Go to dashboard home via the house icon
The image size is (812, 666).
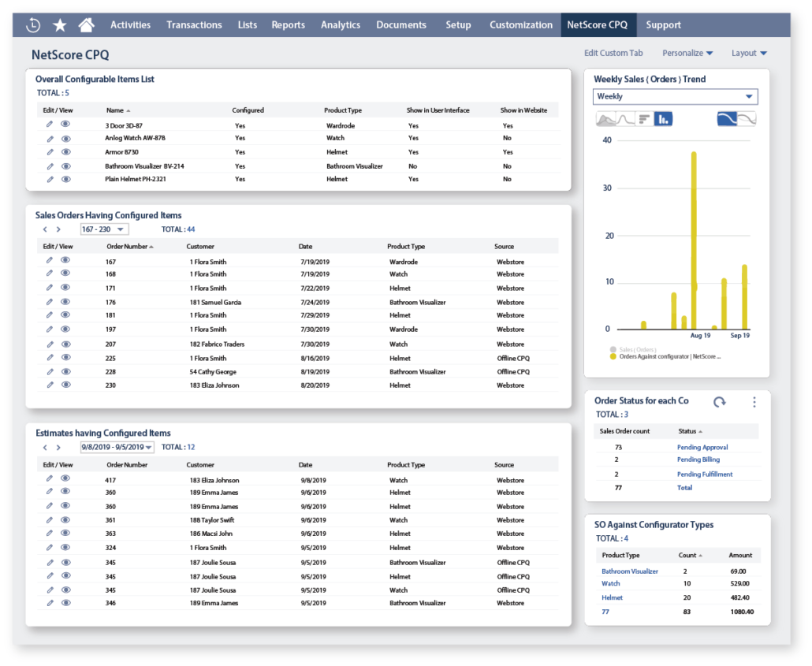click(x=86, y=24)
